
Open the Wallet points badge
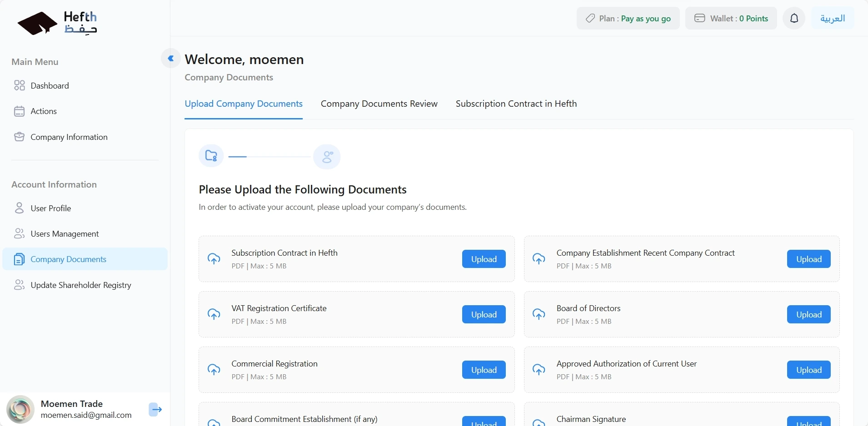[731, 19]
